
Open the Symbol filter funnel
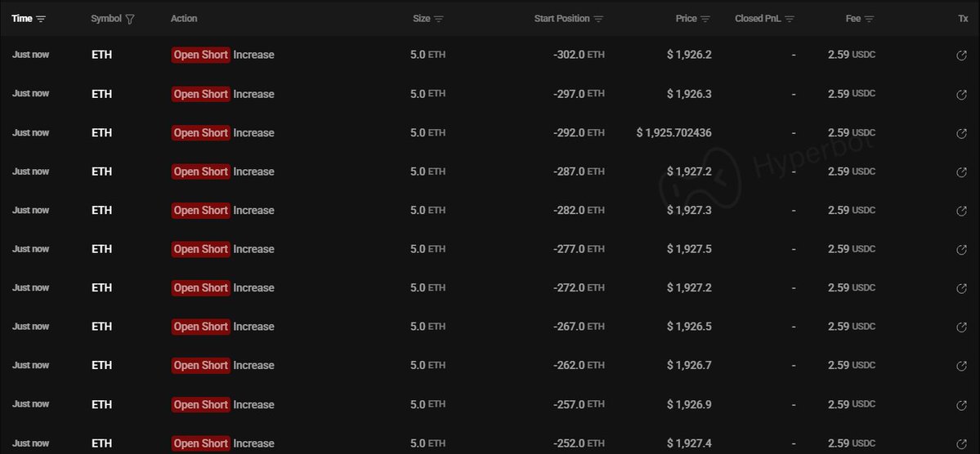(x=131, y=19)
